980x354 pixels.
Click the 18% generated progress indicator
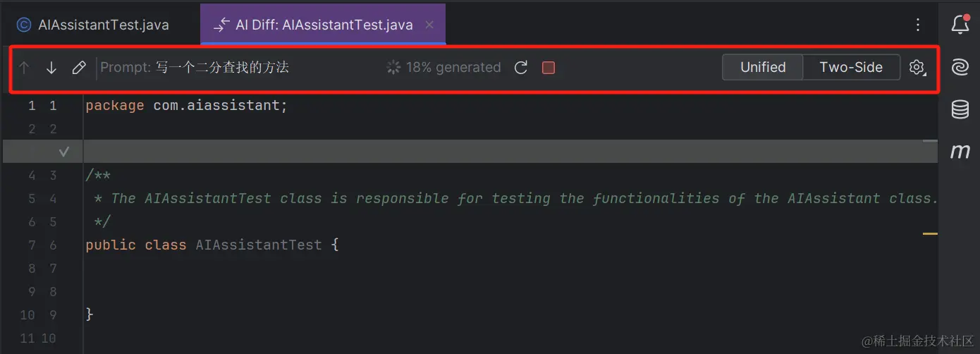click(443, 68)
